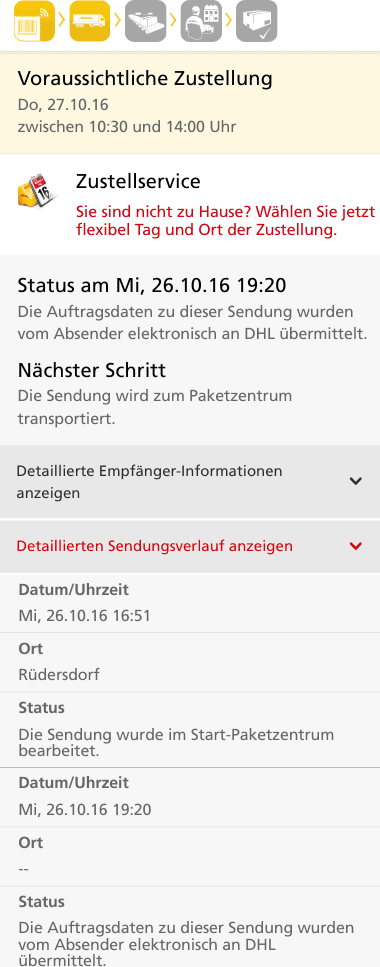Collapse the Sendungsverlauf red chevron arrow
Screen dimensions: 380x967
[x=355, y=546]
